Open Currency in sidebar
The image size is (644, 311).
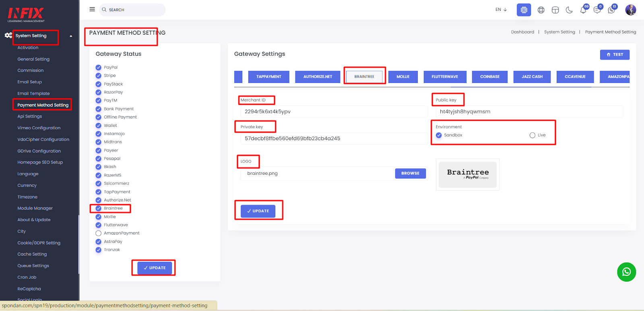click(27, 186)
